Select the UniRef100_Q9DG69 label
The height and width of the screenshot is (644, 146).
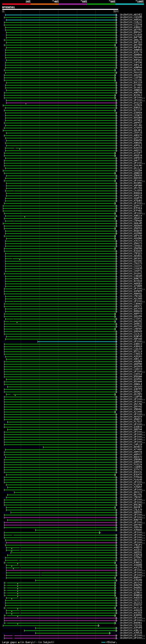click(131, 331)
